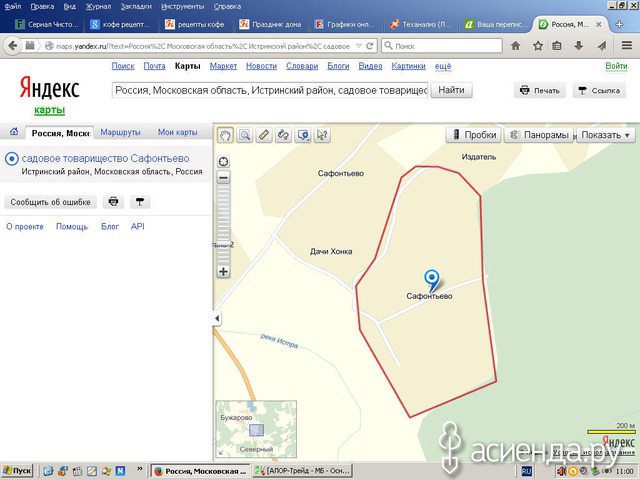Open the О проекте link
640x480 pixels.
tap(25, 227)
